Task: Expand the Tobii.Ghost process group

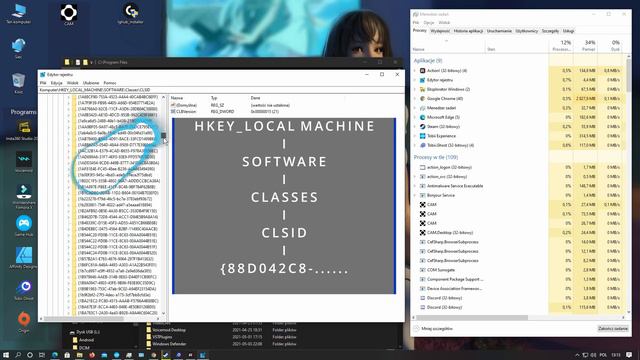Action: click(x=415, y=145)
